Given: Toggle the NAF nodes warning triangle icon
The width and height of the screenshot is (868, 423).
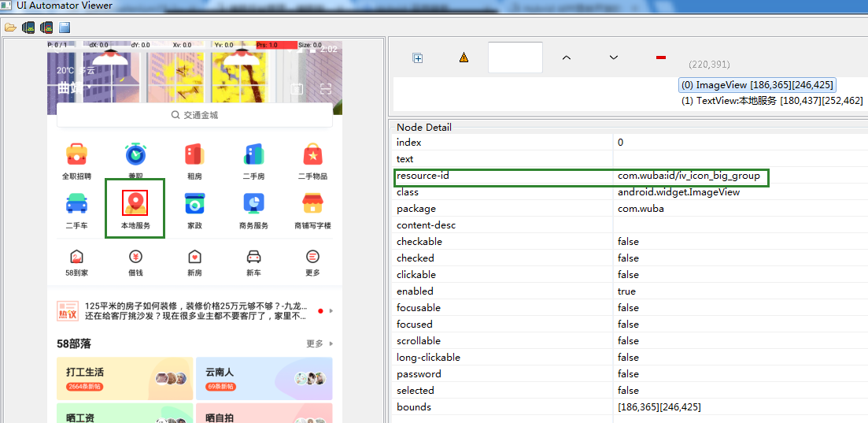Looking at the screenshot, I should pos(464,57).
